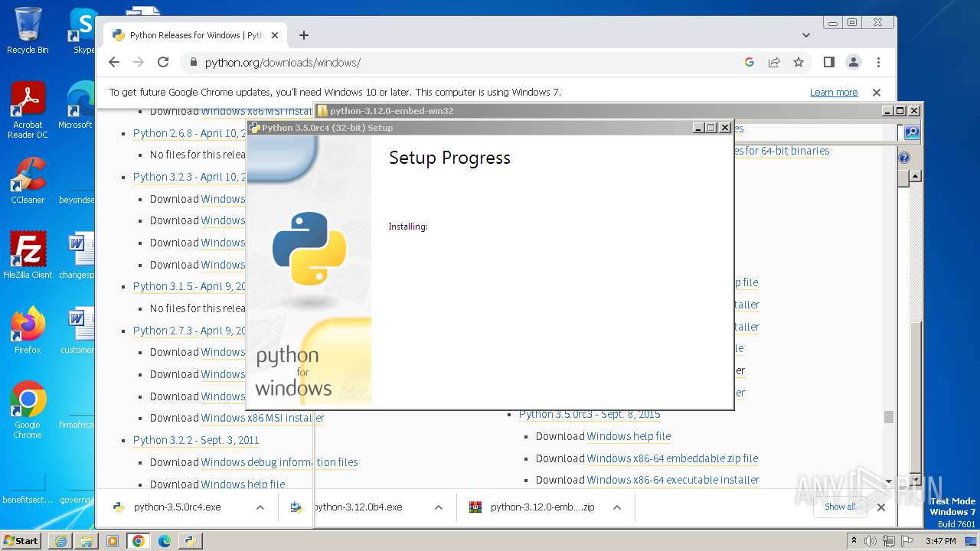
Task: Open python-3.12.0b4.exe download item
Action: pos(358,507)
